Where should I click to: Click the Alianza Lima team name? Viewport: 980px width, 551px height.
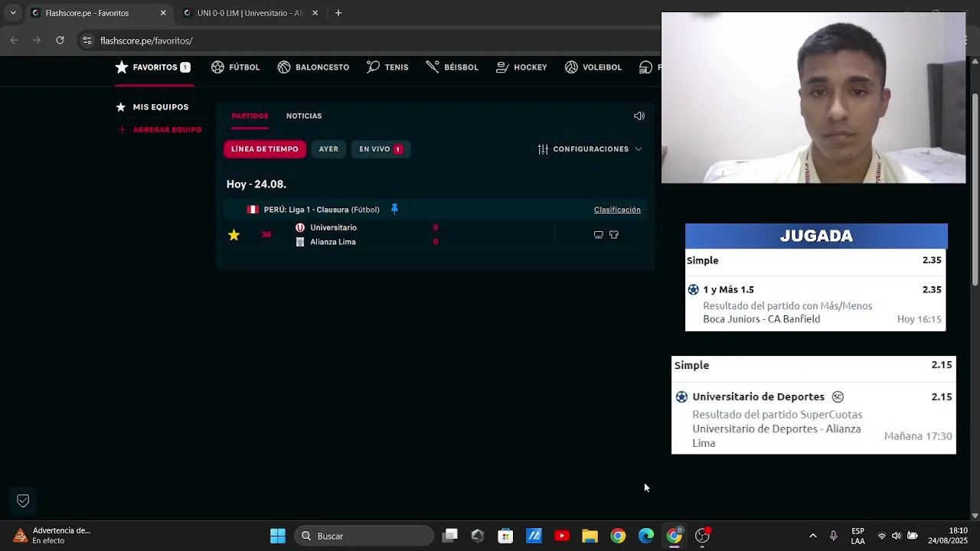pyautogui.click(x=333, y=242)
